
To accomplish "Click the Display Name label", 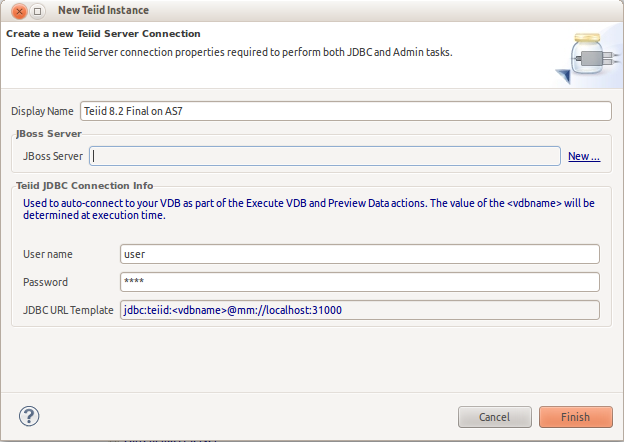I will pyautogui.click(x=42, y=111).
